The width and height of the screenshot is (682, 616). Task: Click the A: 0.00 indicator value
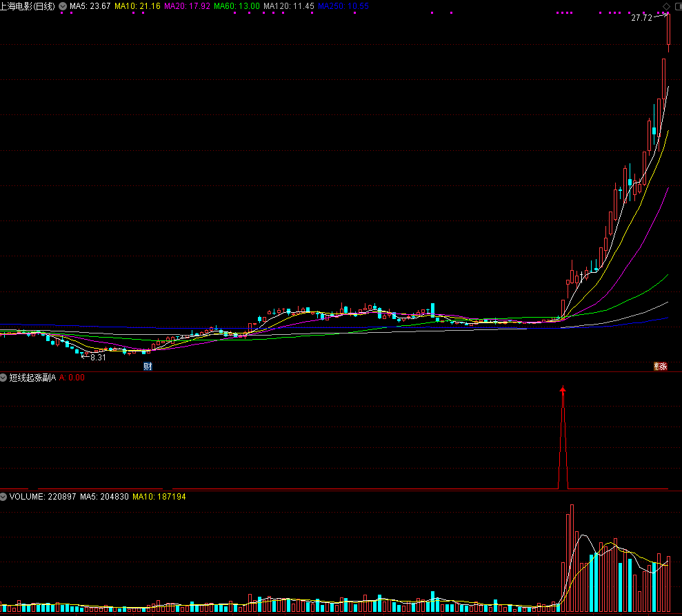tap(72, 378)
